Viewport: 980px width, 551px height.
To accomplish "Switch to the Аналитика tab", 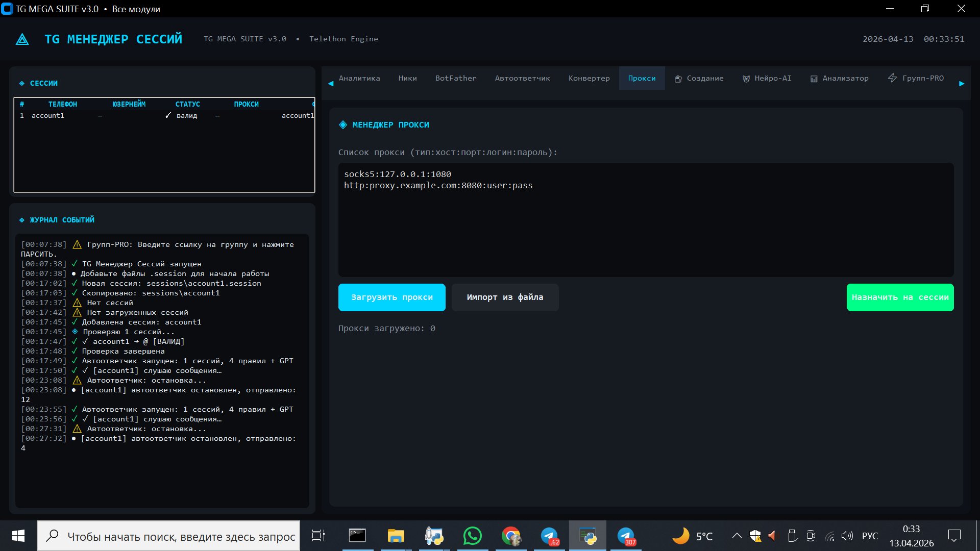I will tap(359, 78).
